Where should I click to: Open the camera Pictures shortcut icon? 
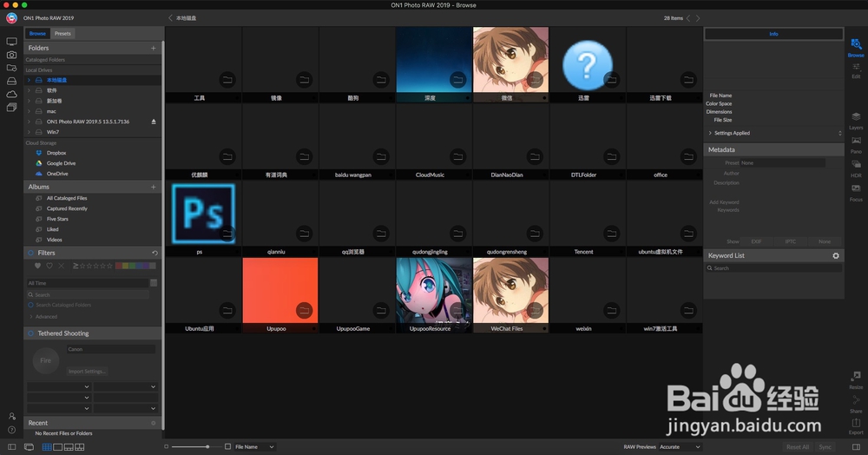pos(11,55)
